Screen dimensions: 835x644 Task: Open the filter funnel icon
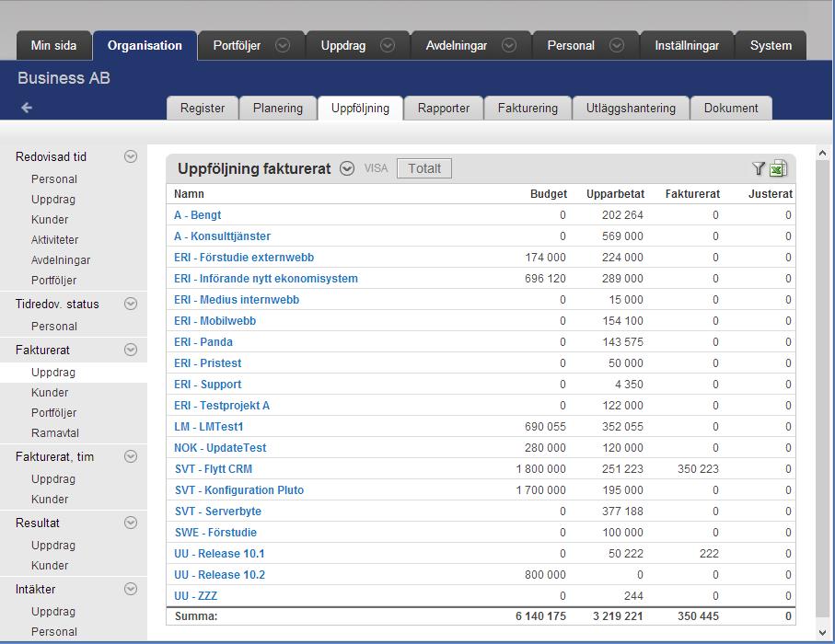click(x=759, y=168)
